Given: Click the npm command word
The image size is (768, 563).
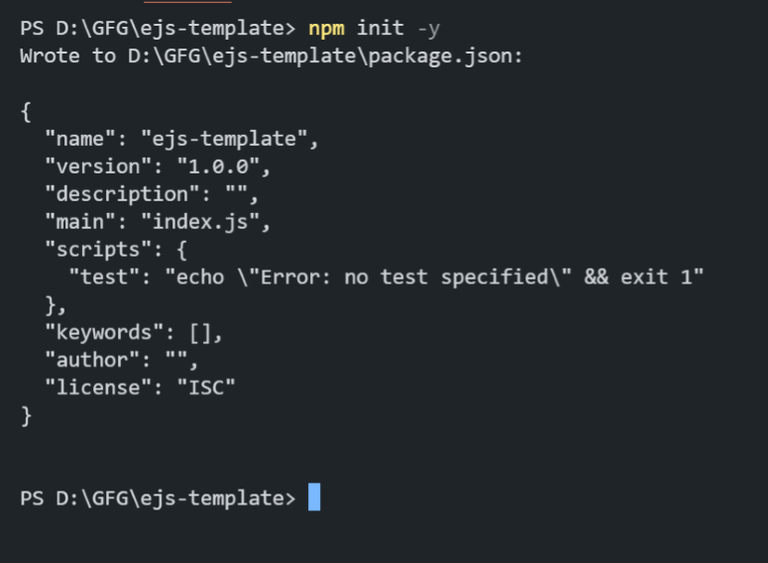Looking at the screenshot, I should pyautogui.click(x=326, y=28).
